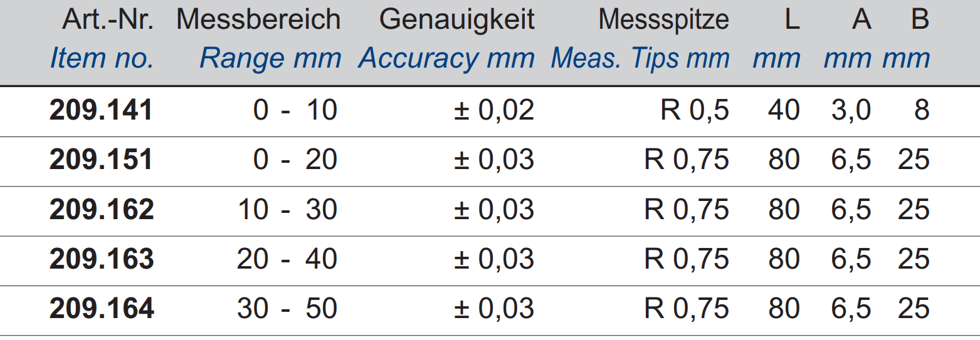Click item number 209.141

click(101, 110)
